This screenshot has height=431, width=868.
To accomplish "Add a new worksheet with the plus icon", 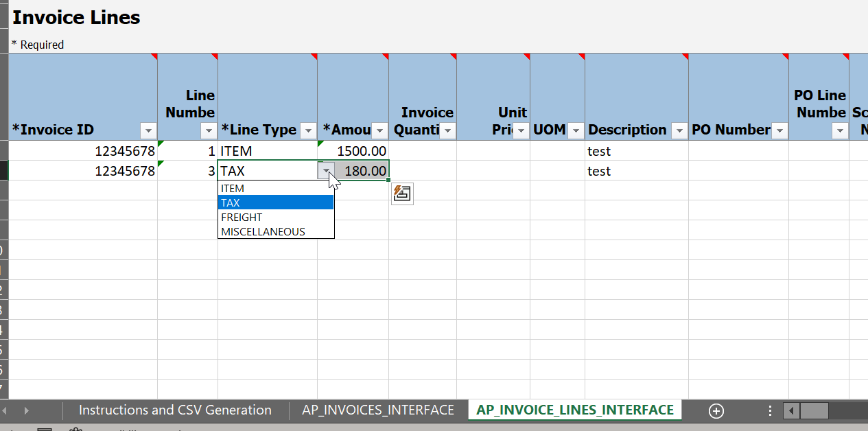I will 716,410.
